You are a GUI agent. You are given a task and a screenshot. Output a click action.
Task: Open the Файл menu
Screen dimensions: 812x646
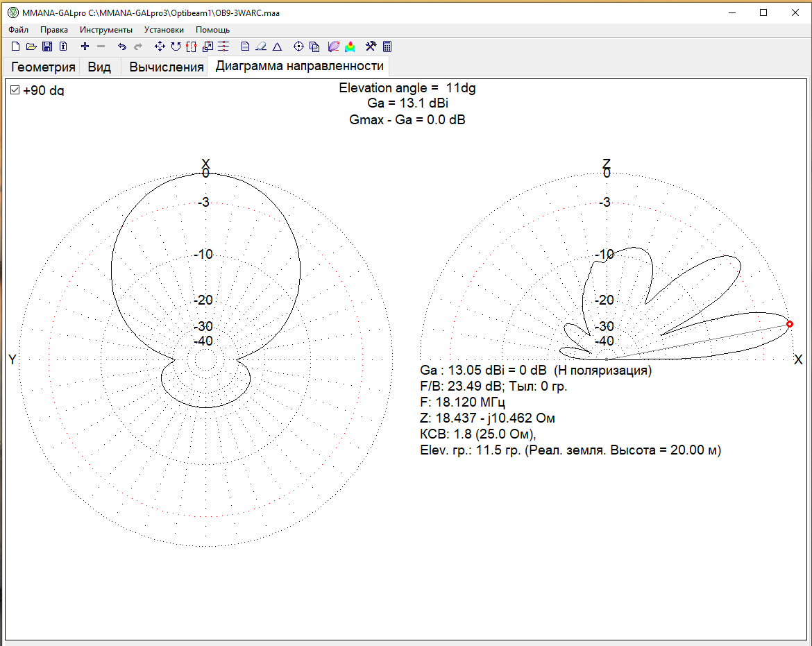19,30
